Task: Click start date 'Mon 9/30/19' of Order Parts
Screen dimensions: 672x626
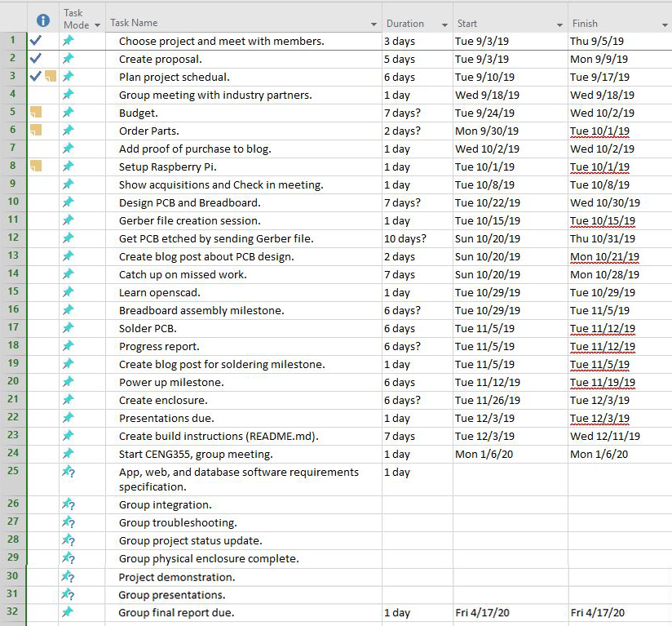Action: (487, 131)
